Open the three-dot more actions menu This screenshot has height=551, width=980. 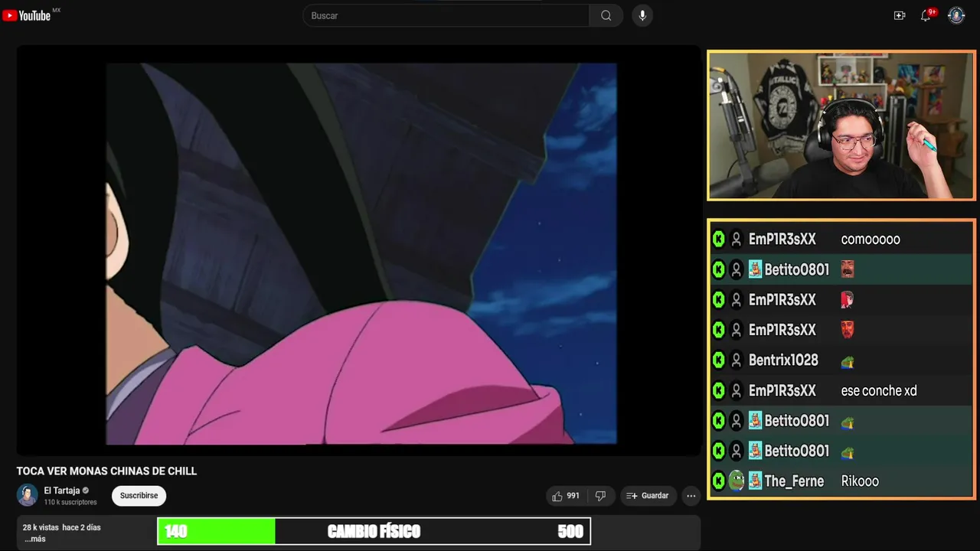pyautogui.click(x=691, y=496)
